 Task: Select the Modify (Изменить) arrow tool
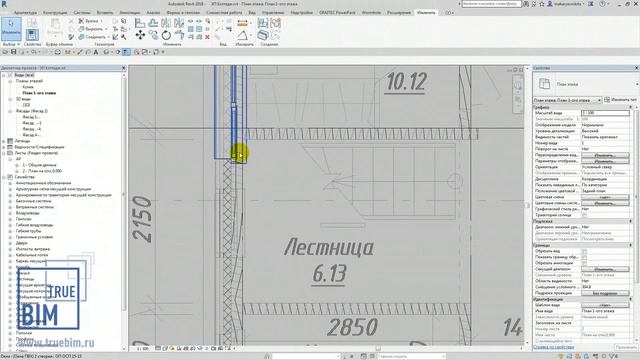11,28
